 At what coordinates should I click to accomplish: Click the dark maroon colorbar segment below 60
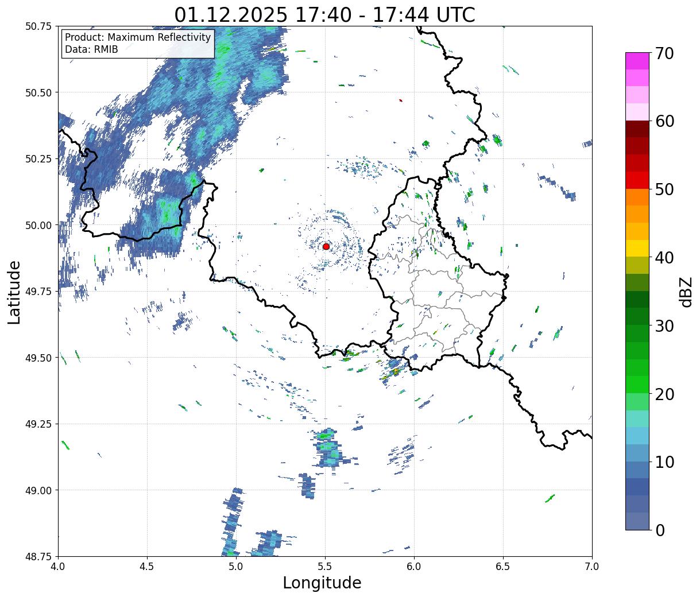pos(637,129)
